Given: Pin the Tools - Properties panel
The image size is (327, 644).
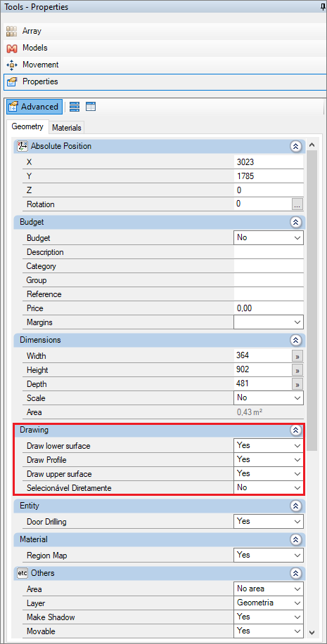Looking at the screenshot, I should [x=323, y=7].
